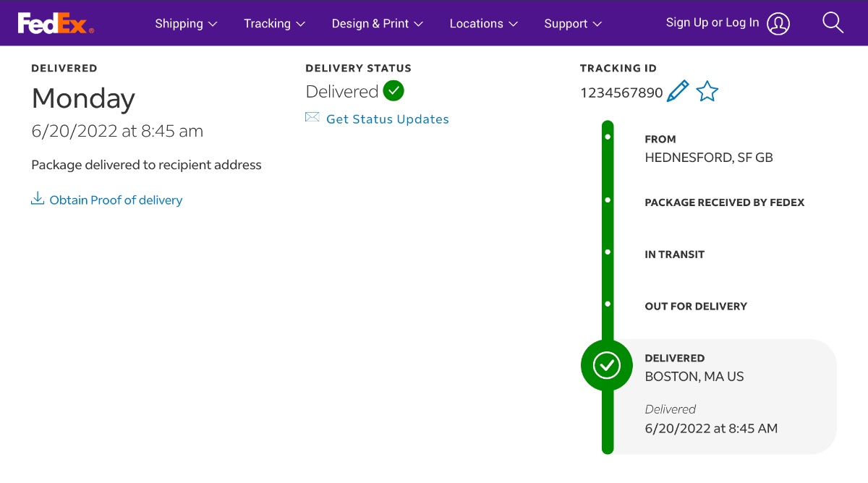This screenshot has width=868, height=483.
Task: Click Sign Up or Log In
Action: (x=712, y=22)
